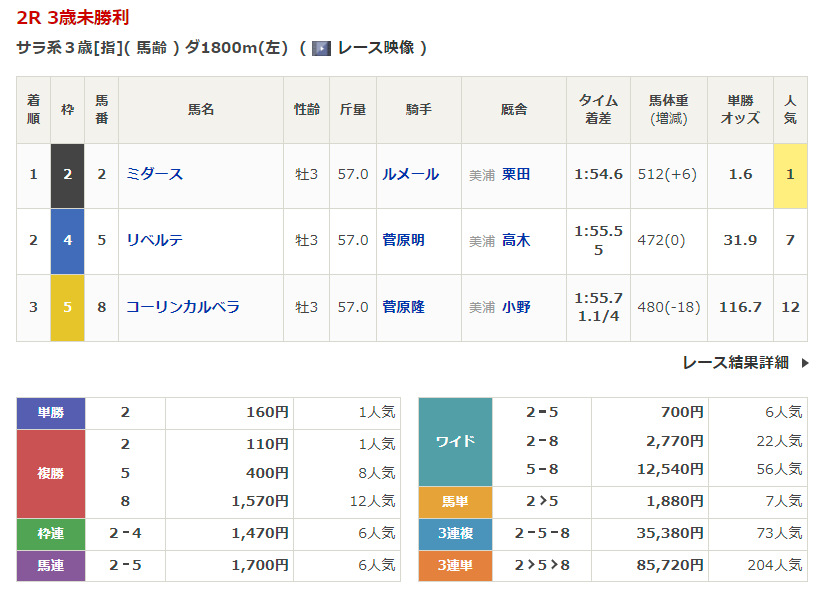Select the orange 3連単 payout label

pyautogui.click(x=455, y=565)
